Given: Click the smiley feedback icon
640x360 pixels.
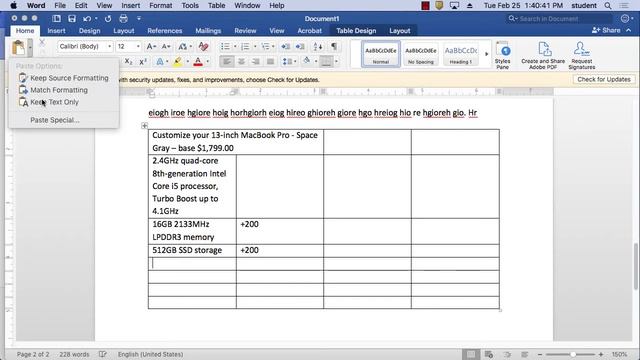Looking at the screenshot, I should [625, 19].
